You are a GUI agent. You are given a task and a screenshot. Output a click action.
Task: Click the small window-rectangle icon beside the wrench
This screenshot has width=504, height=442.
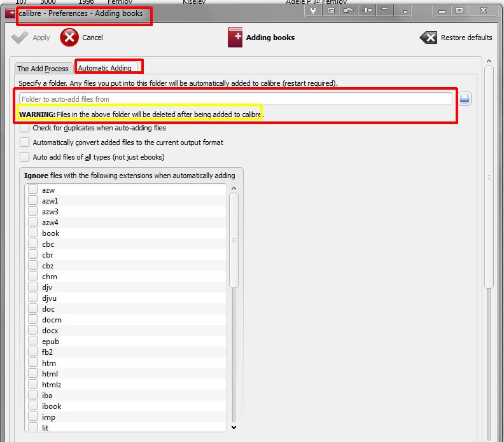point(331,11)
